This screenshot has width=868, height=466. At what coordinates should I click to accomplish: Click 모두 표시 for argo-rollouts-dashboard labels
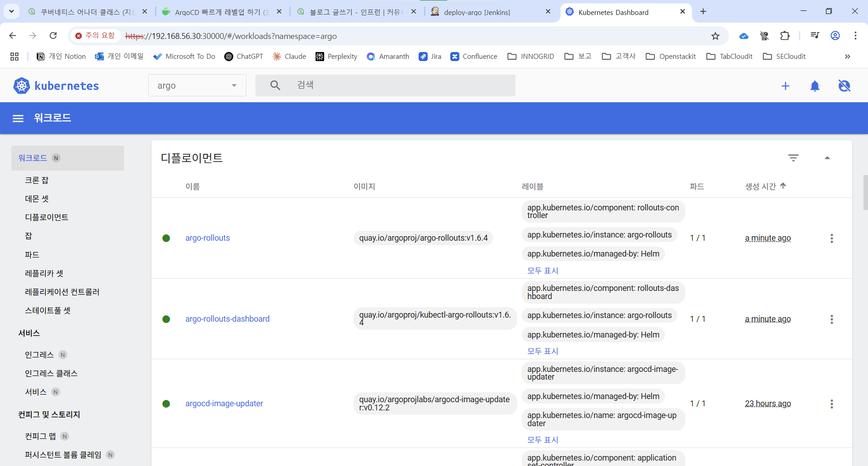click(x=542, y=351)
